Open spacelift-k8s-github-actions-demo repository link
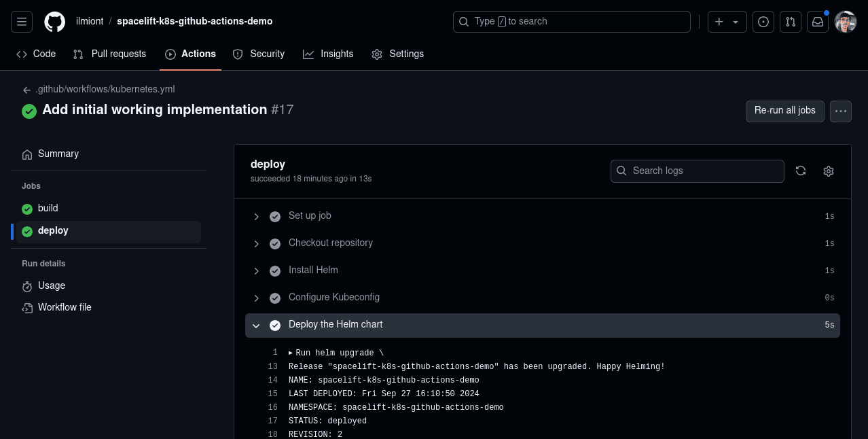 coord(195,21)
